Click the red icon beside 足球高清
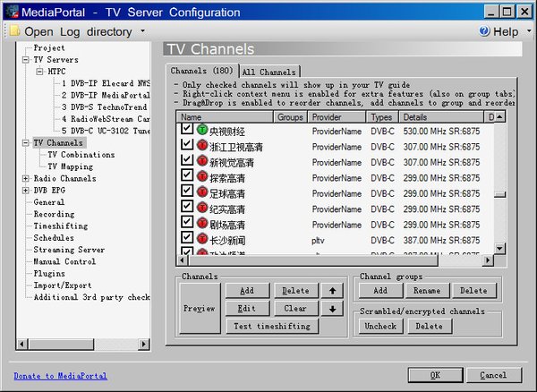Screen dimensions: 537x392 [202, 192]
